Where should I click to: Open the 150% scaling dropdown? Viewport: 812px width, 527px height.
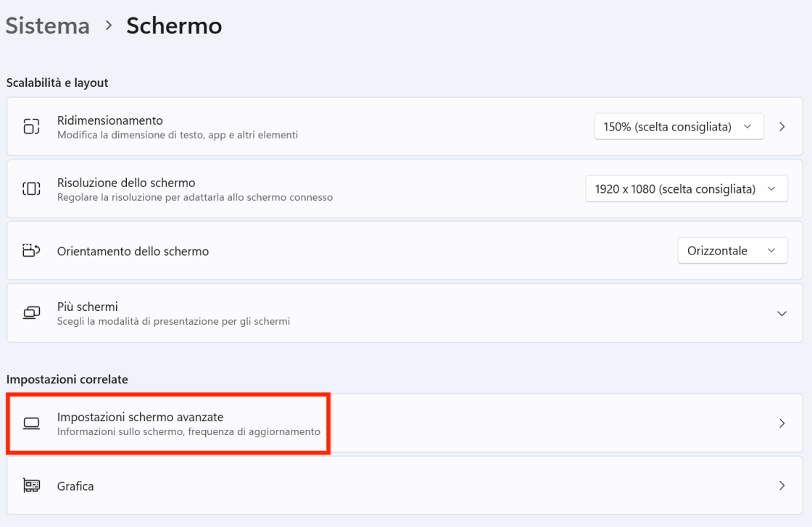(679, 126)
